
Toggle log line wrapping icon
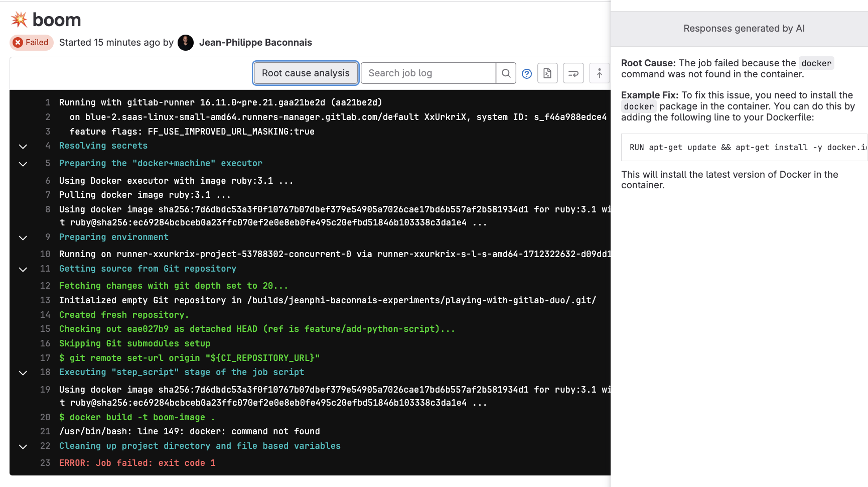pos(573,73)
